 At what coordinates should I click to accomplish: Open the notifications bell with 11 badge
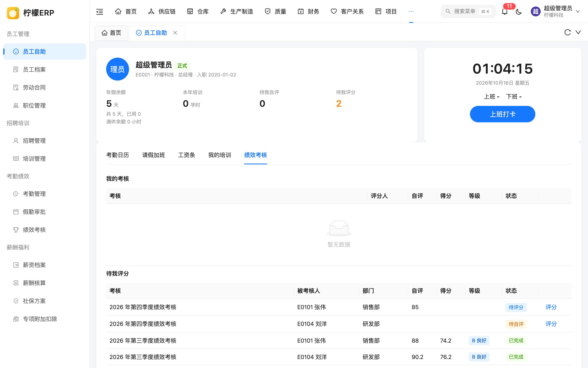pyautogui.click(x=505, y=11)
